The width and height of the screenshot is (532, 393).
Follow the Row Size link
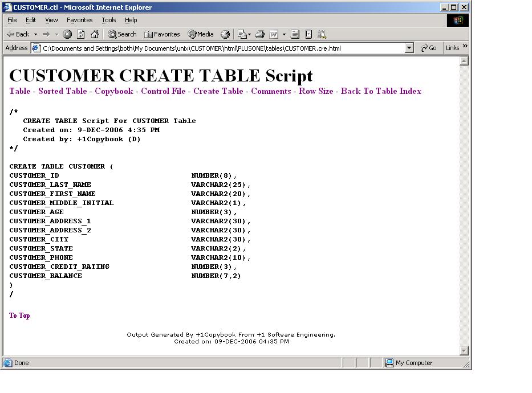point(316,91)
